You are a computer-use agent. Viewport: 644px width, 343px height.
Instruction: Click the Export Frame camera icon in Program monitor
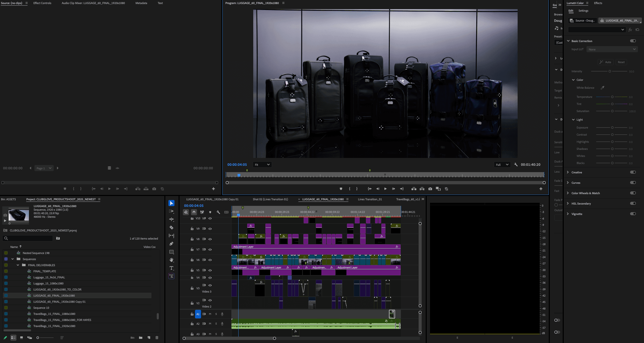[430, 189]
